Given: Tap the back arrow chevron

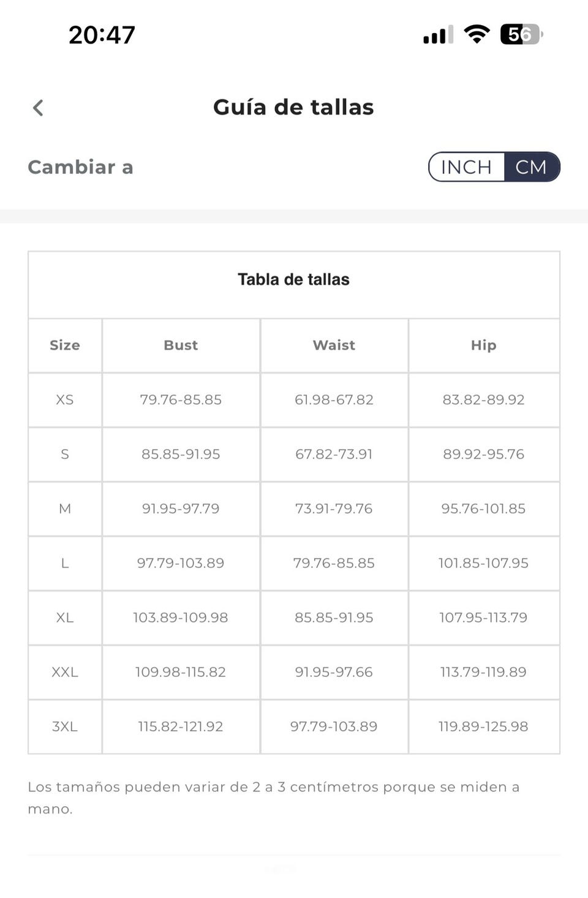Looking at the screenshot, I should [38, 108].
